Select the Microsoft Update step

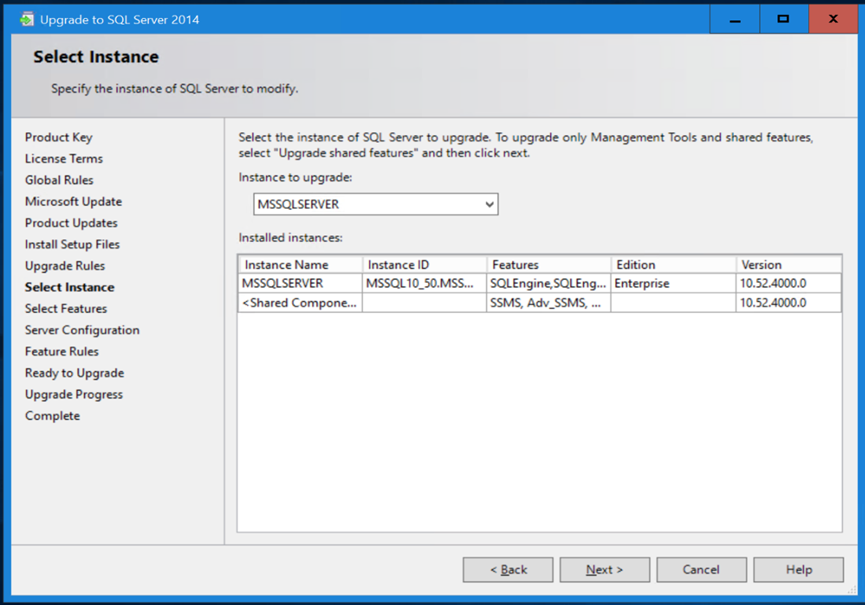[x=73, y=202]
